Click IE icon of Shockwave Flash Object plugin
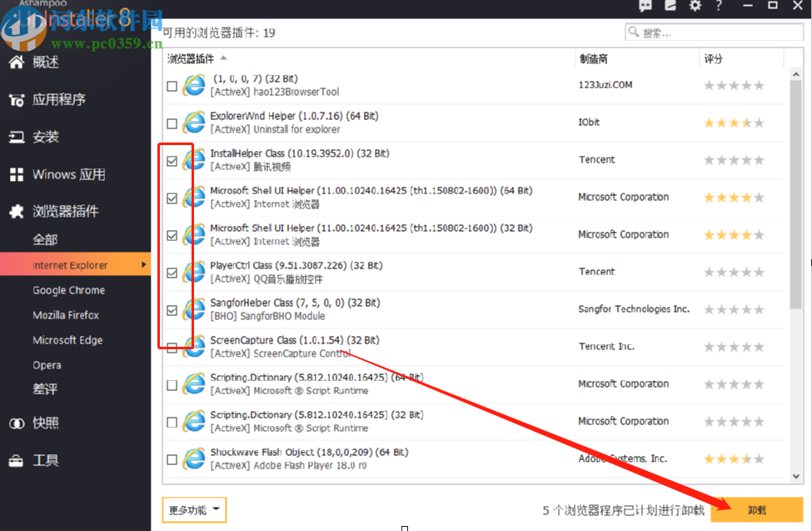This screenshot has height=531, width=812. pyautogui.click(x=194, y=458)
